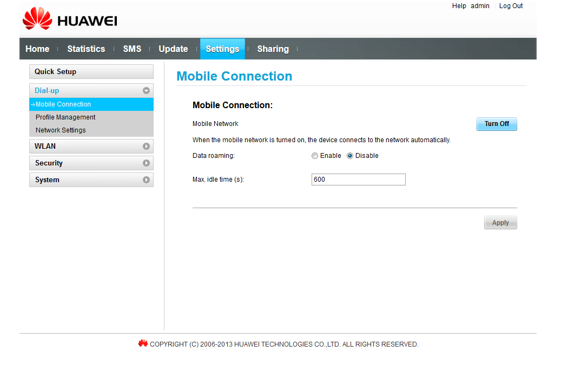Open the Statistics tab

coord(86,49)
